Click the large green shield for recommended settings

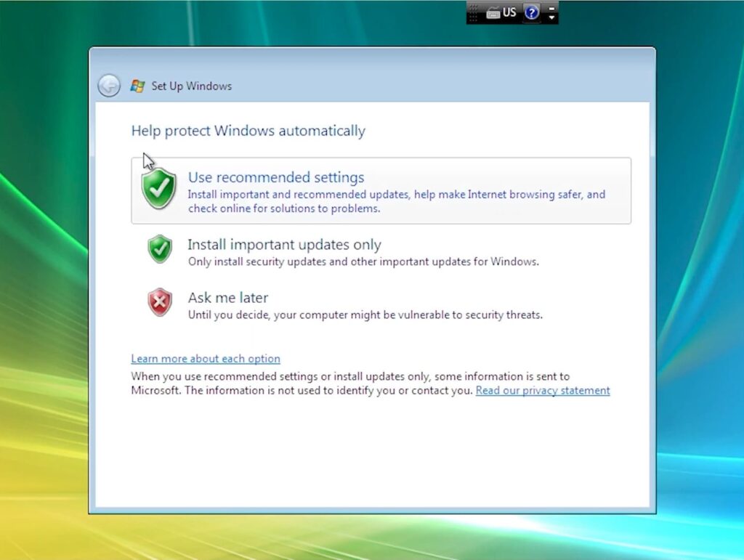(x=159, y=188)
